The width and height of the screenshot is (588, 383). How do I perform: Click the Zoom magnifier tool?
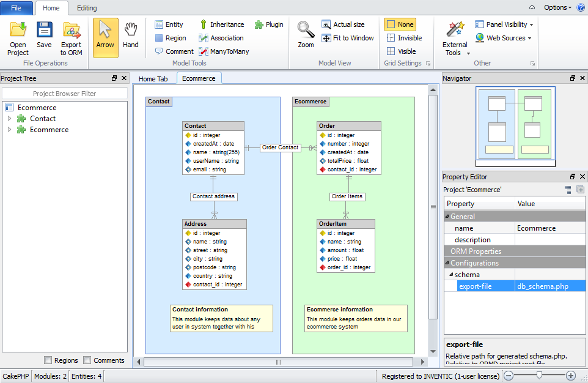coord(306,31)
